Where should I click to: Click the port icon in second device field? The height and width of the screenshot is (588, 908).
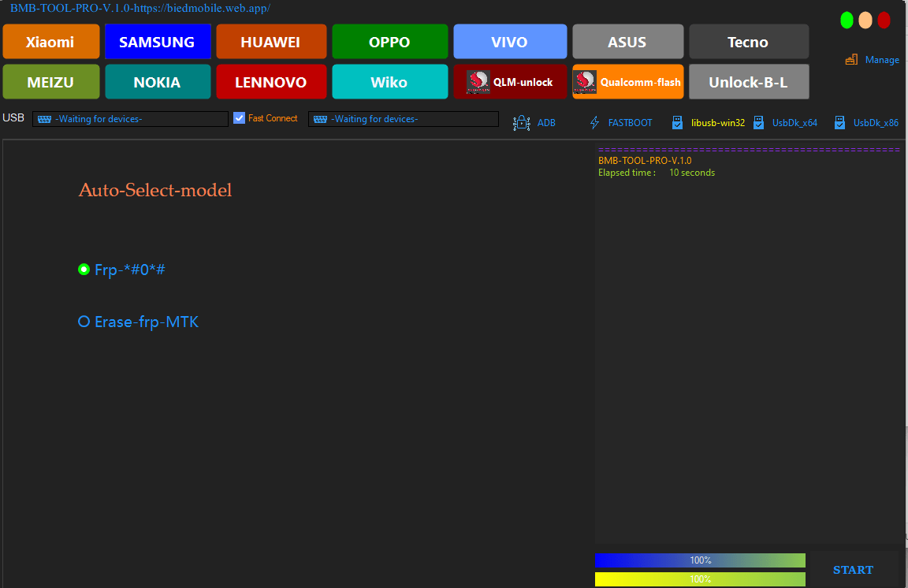point(320,119)
